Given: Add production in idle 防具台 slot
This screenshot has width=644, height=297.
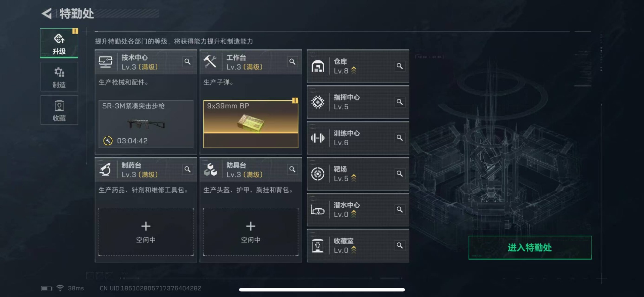Looking at the screenshot, I should (x=251, y=232).
